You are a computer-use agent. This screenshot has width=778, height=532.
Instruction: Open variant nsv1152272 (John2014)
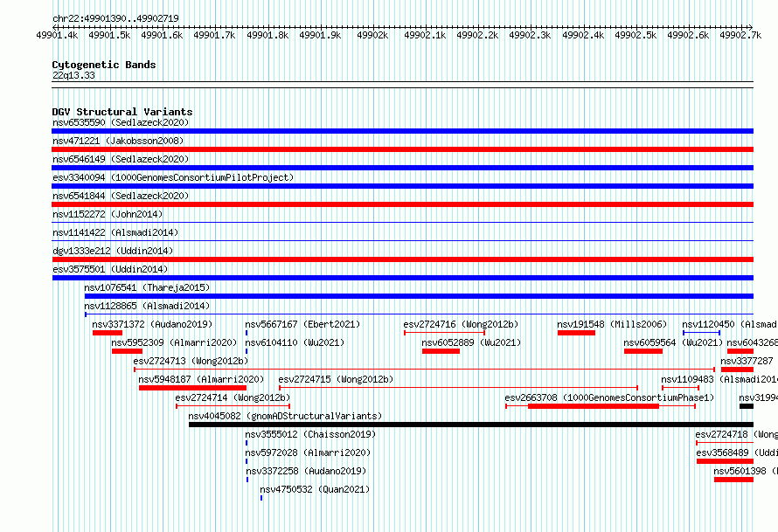click(108, 214)
